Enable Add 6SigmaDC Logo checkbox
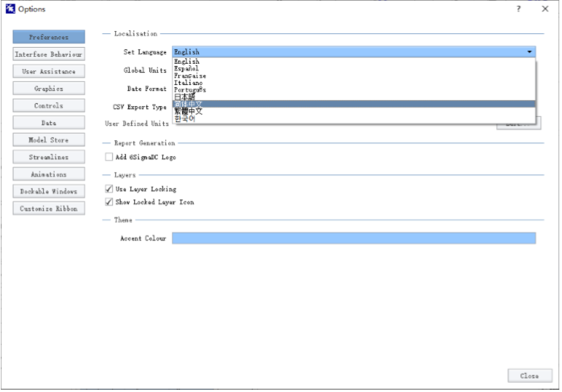The height and width of the screenshot is (392, 562). pos(109,157)
